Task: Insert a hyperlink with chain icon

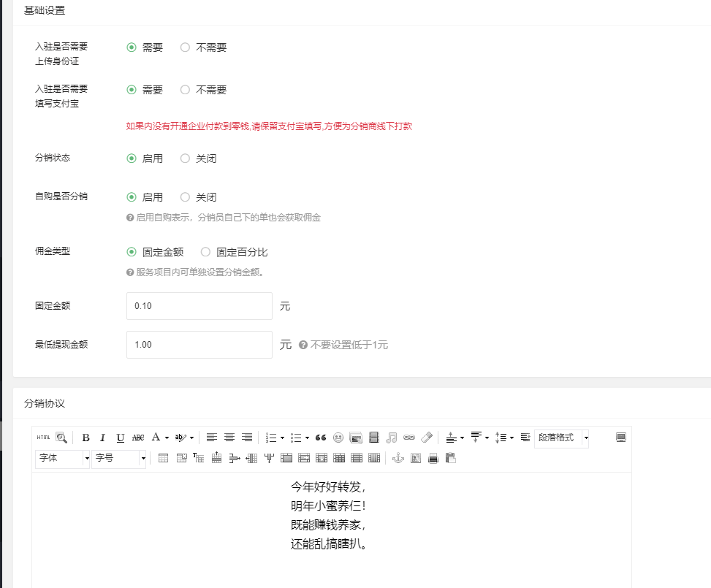Action: click(x=409, y=438)
